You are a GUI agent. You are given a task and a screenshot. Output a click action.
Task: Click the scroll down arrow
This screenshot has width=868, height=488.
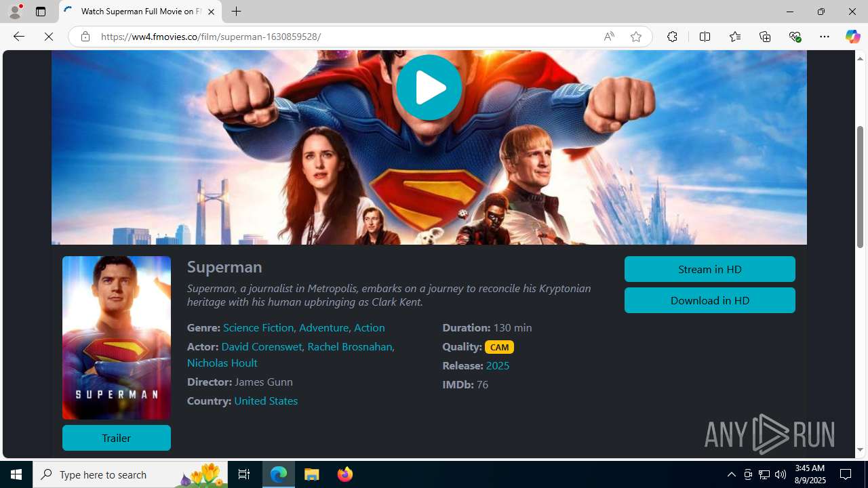coord(860,449)
